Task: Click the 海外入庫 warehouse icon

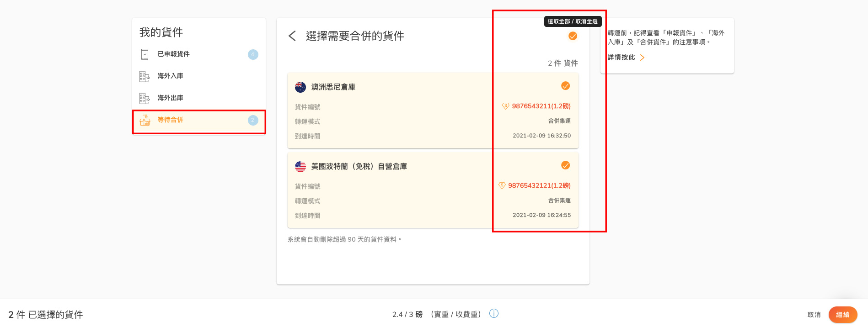Action: (145, 76)
